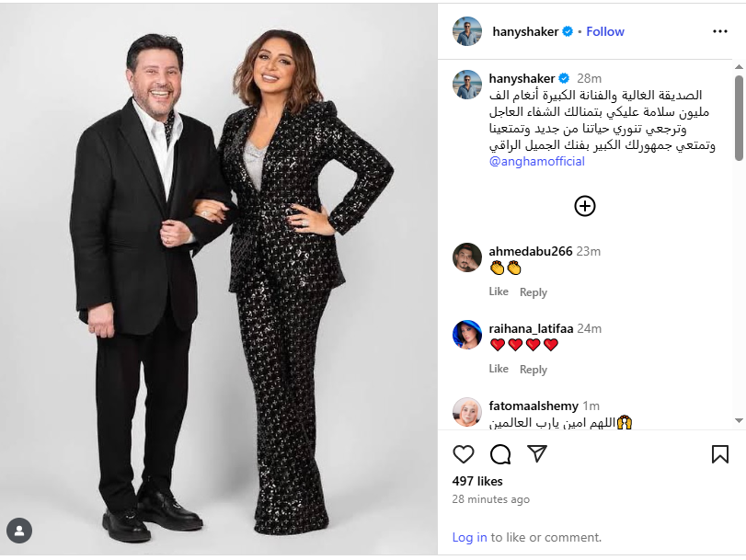Viewport: 746px width, 560px height.
Task: Open hanyshaker header profile picture
Action: pos(467,31)
